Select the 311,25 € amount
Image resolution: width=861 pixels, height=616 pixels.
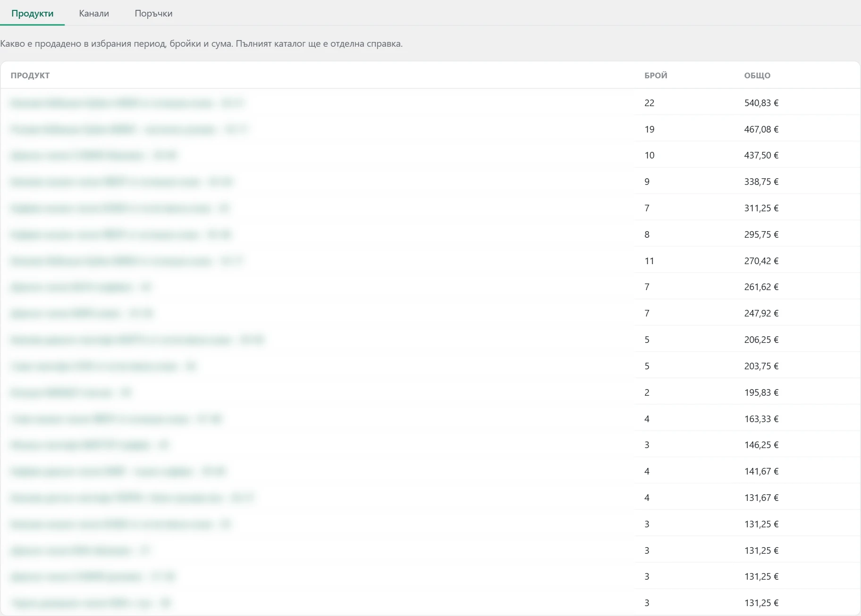(761, 208)
